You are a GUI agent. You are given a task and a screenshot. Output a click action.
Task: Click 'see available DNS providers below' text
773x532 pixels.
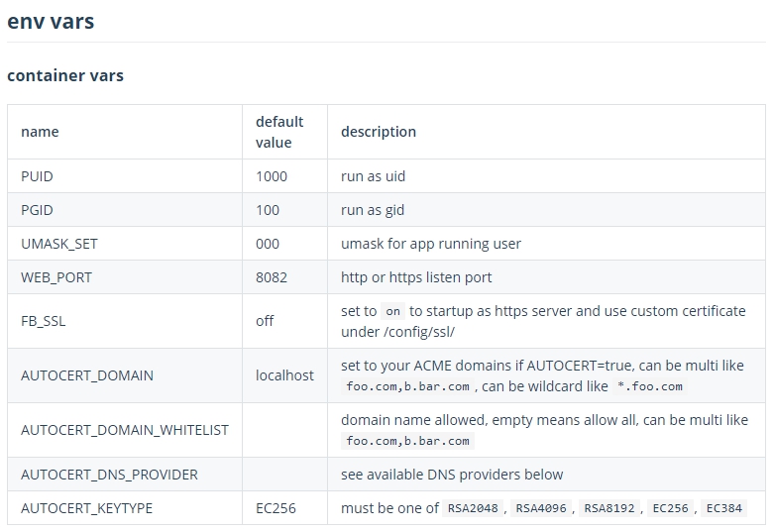point(452,475)
